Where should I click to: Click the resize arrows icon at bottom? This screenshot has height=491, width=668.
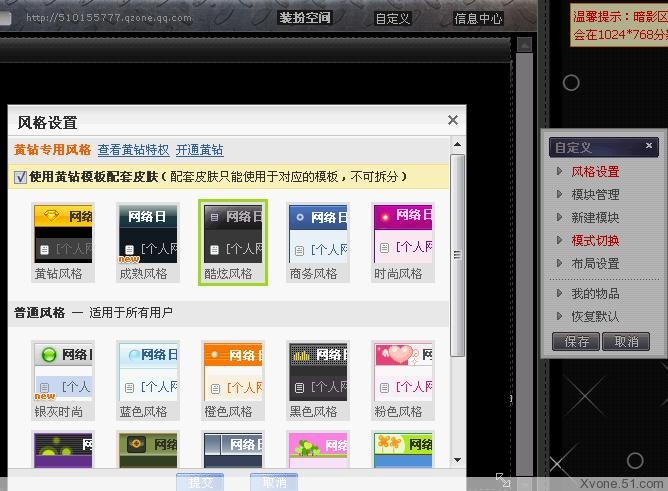click(503, 480)
